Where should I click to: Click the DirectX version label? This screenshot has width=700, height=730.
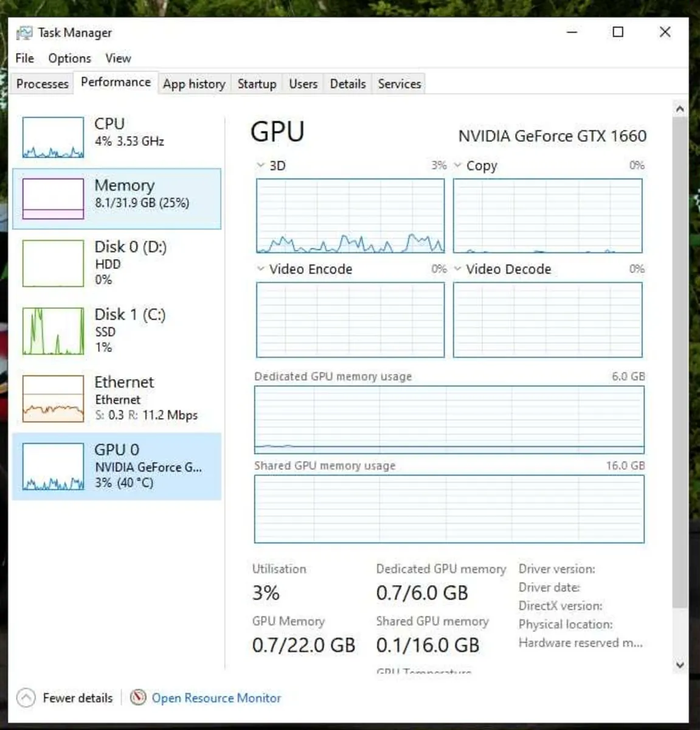pyautogui.click(x=560, y=606)
